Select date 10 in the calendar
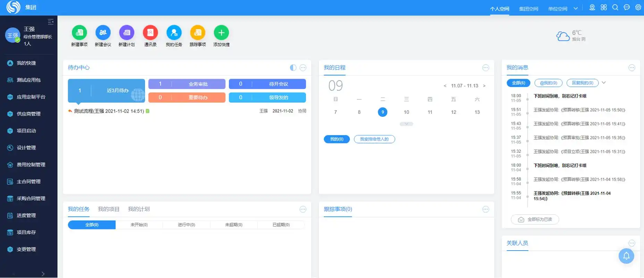This screenshot has width=644, height=278. click(x=406, y=112)
